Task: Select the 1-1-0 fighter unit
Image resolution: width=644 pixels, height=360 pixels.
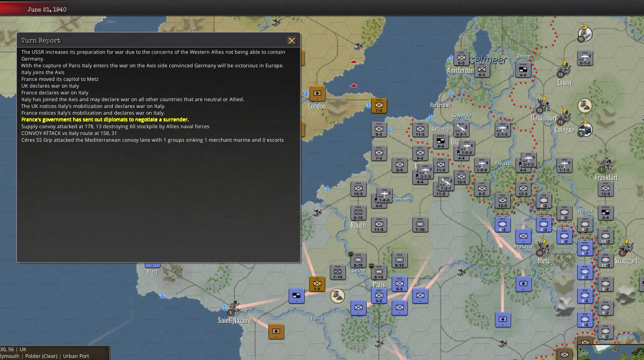Action: (564, 165)
